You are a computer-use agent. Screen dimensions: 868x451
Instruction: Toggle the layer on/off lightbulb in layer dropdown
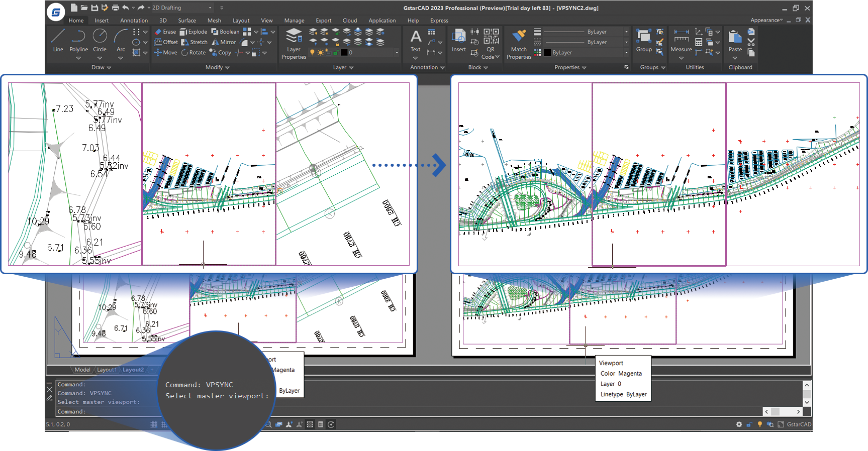click(x=312, y=52)
